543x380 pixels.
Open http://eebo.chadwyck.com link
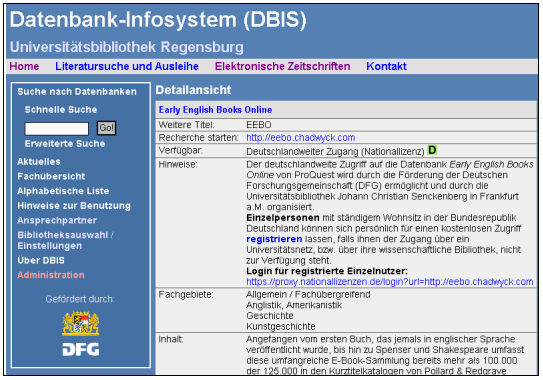(x=301, y=138)
